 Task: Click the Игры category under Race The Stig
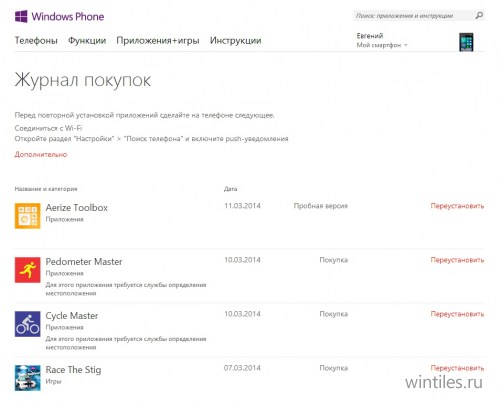pyautogui.click(x=53, y=381)
